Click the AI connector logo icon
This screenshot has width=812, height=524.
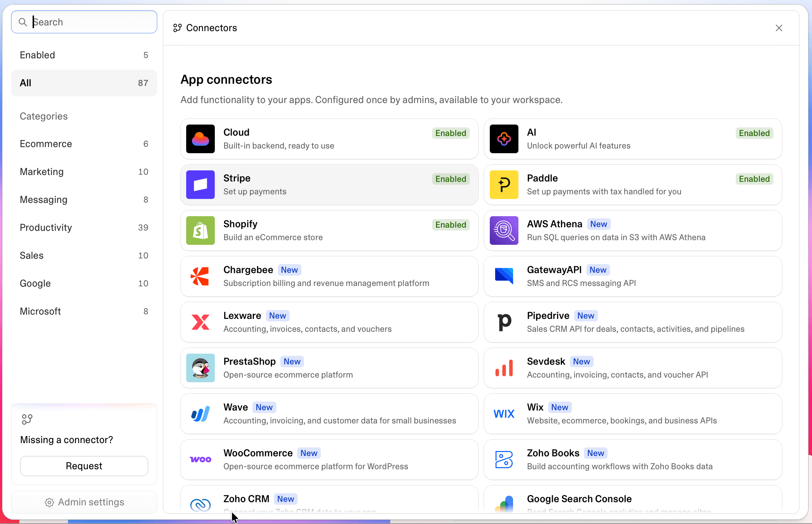coord(504,139)
